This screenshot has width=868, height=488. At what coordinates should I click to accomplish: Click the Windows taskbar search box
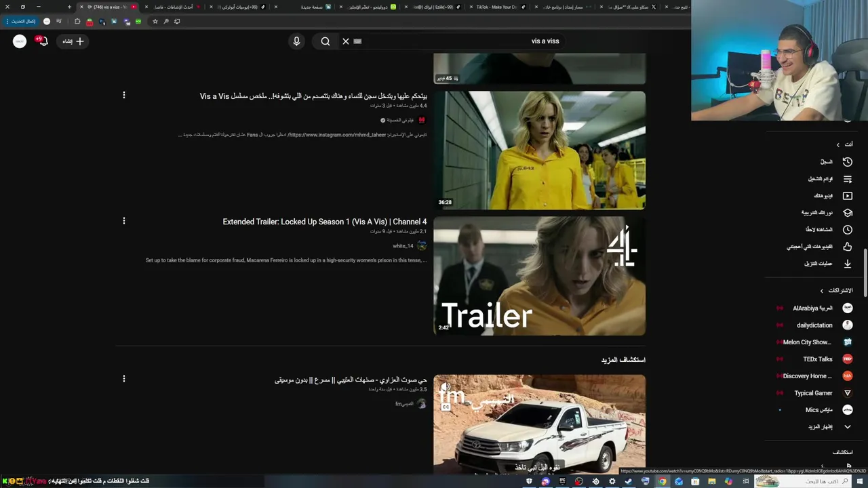(803, 481)
